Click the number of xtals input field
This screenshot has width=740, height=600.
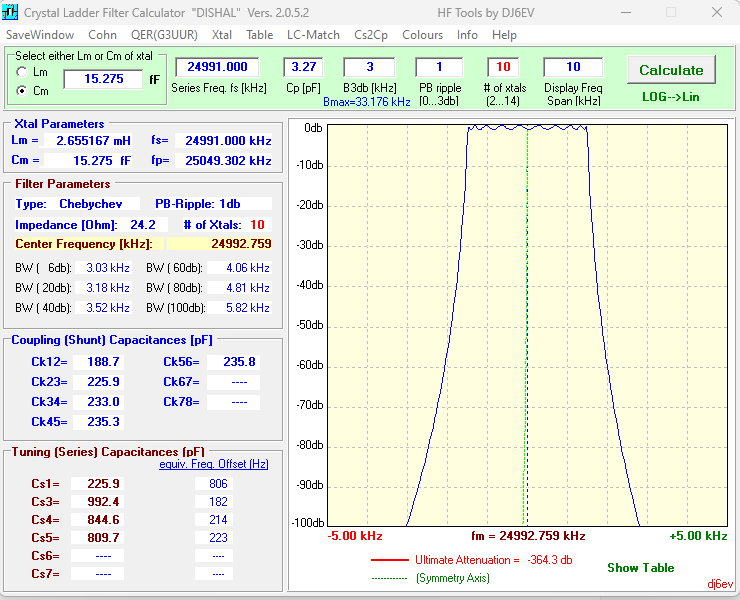coord(503,67)
